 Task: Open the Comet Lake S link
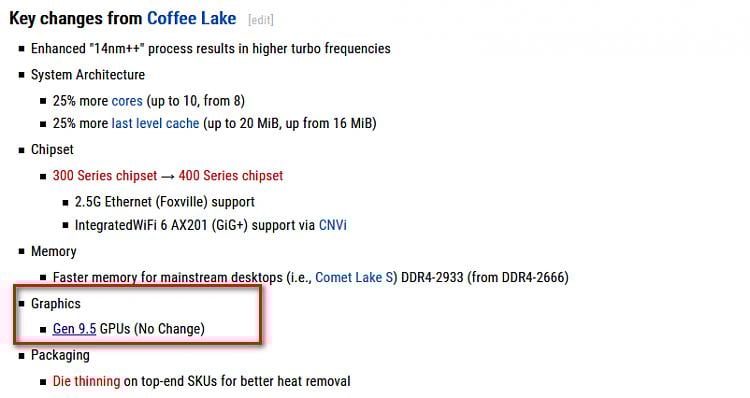tap(356, 277)
